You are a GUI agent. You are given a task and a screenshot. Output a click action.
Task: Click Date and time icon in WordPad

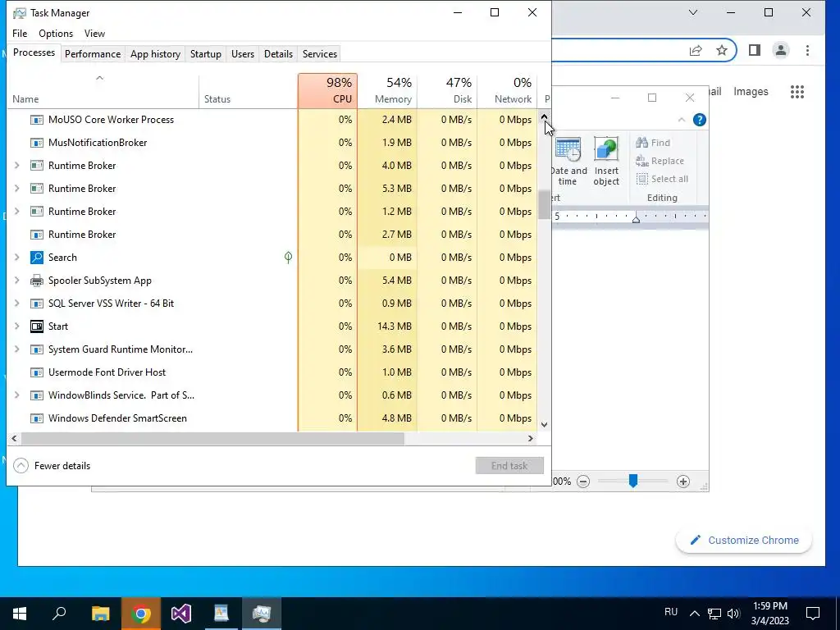[x=568, y=149]
